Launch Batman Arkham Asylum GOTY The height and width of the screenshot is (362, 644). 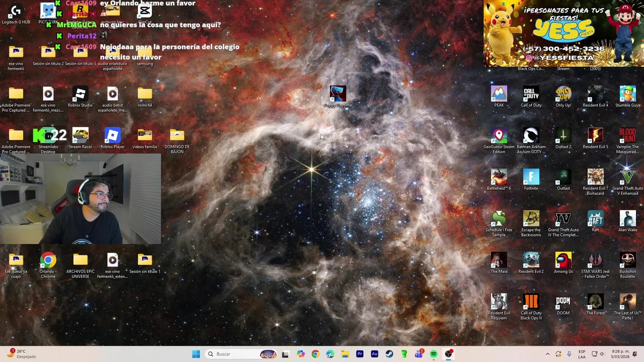[531, 141]
